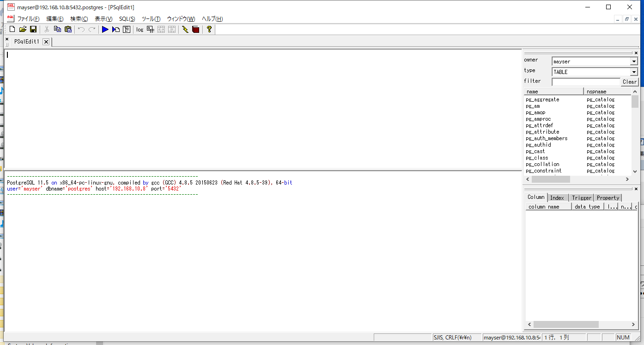
Task: Click the New file icon
Action: 12,29
